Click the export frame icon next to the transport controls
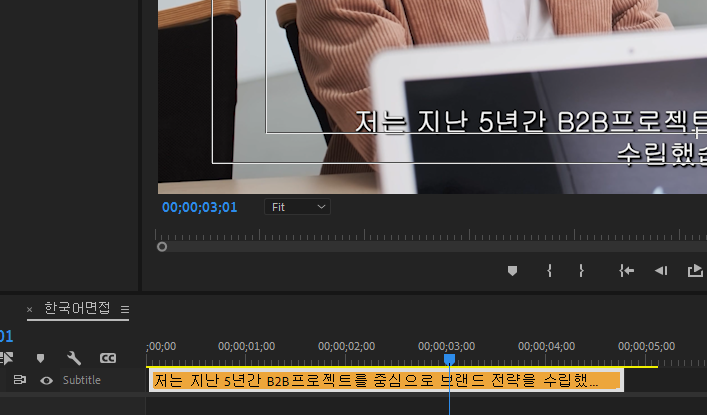 tap(695, 271)
